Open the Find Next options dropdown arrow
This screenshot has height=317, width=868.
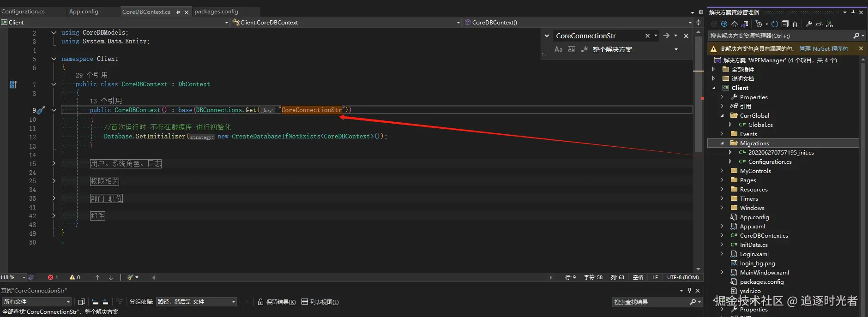(675, 36)
